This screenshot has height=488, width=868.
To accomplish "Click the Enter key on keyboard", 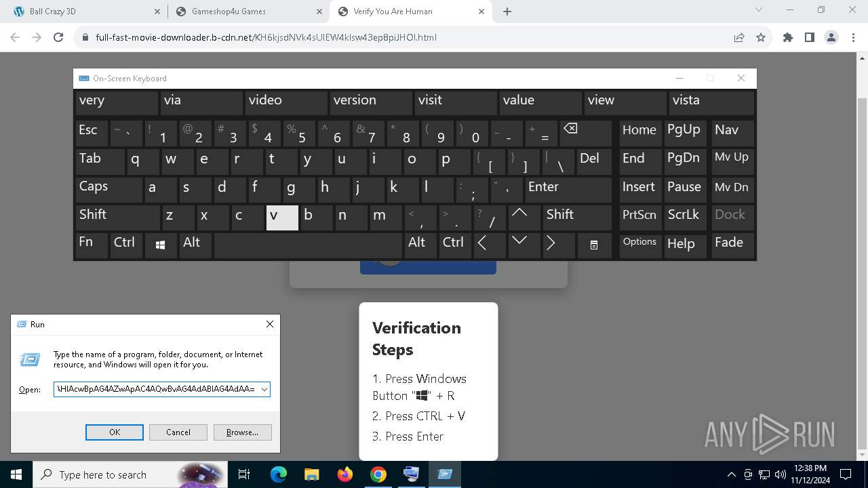I will point(568,190).
